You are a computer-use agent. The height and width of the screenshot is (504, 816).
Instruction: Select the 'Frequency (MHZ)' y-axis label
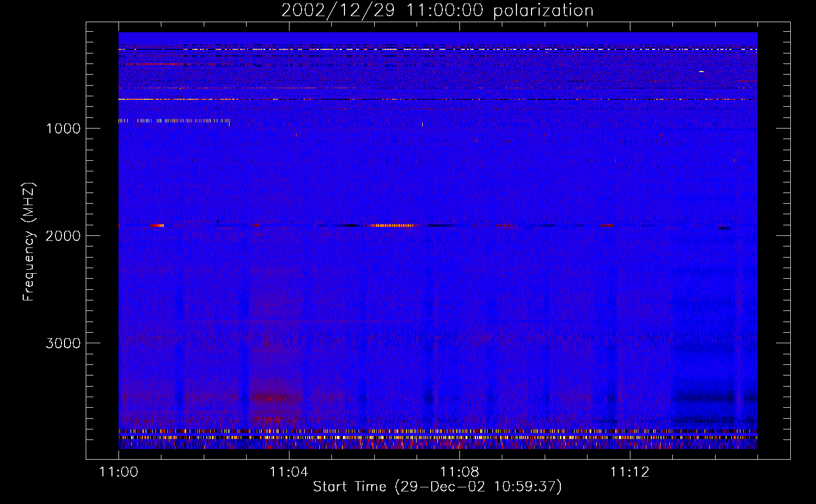[29, 242]
